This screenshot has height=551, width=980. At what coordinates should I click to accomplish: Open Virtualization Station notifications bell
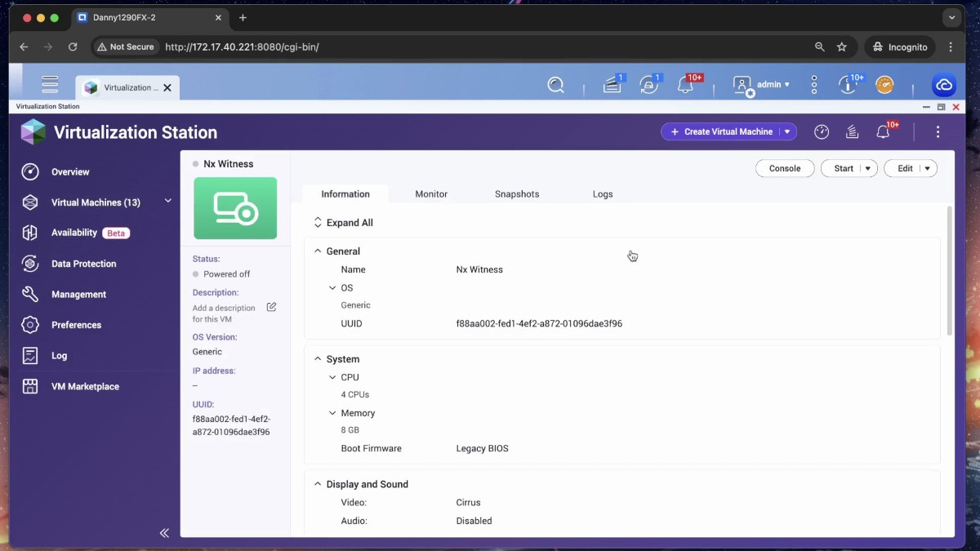tap(883, 132)
